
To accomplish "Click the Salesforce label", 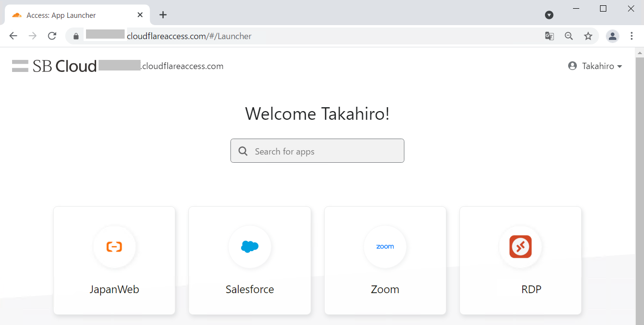I will tap(250, 289).
